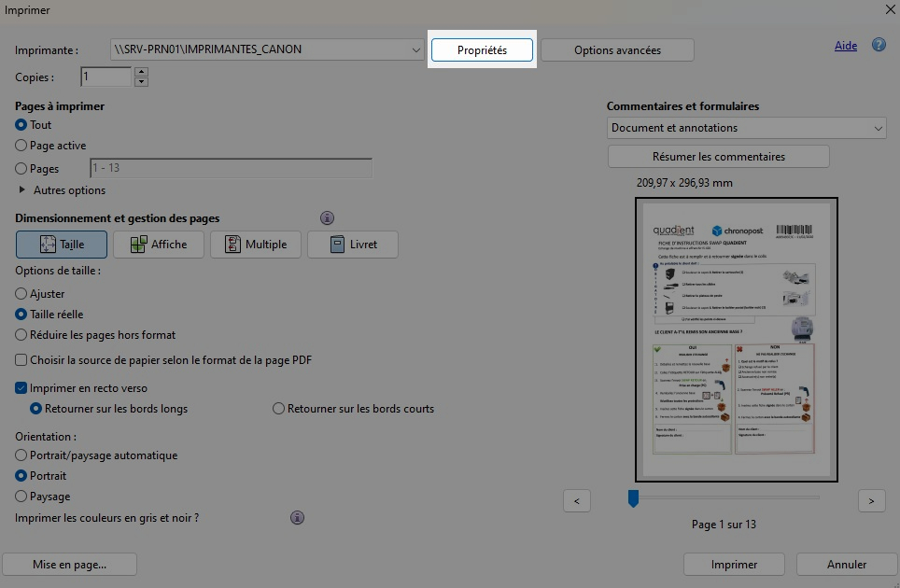Open printer Propriétés
900x588 pixels.
[x=482, y=50]
